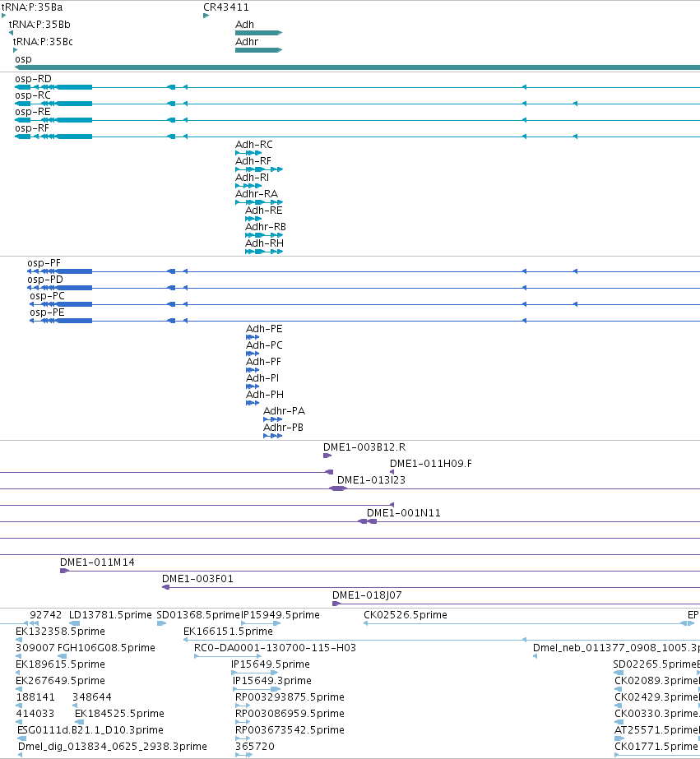Select the Dmel_dig_013834_0625_2938.3prime label

click(x=113, y=747)
